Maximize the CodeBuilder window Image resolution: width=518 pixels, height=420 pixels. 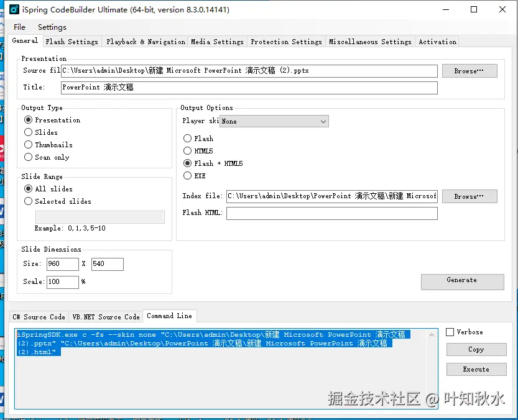point(474,9)
